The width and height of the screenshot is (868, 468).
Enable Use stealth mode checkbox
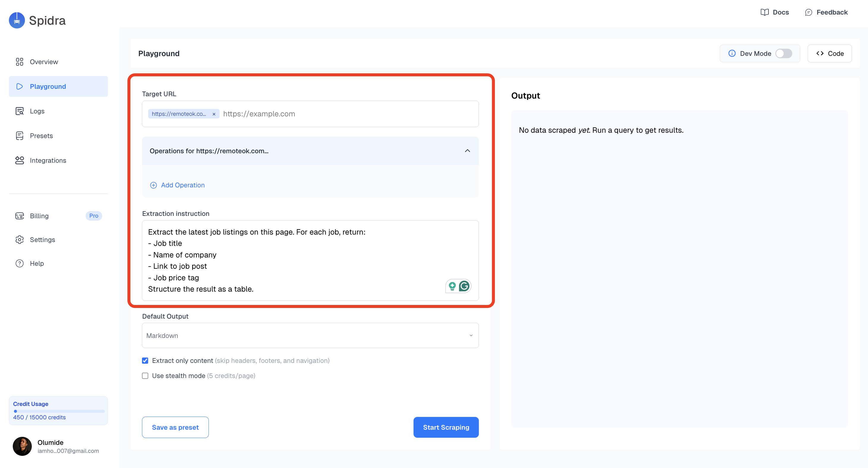click(x=145, y=376)
